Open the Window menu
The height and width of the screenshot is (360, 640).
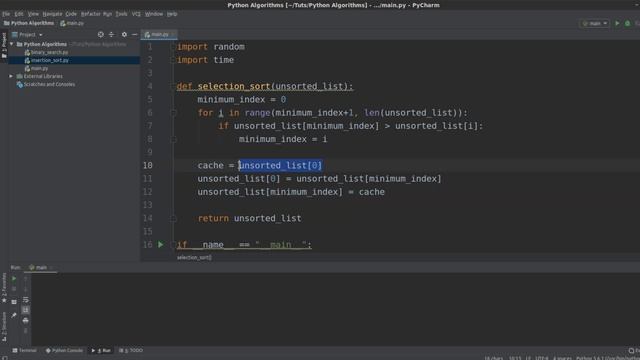[x=154, y=14]
